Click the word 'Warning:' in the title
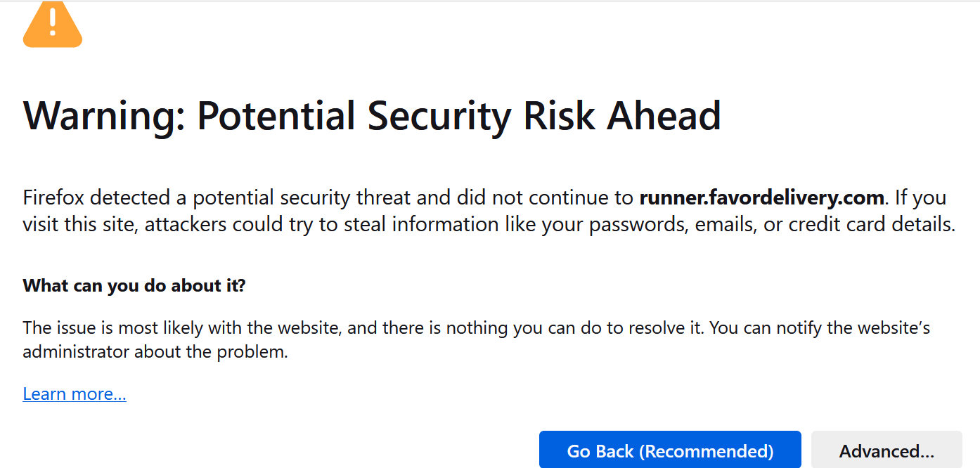 click(x=104, y=116)
